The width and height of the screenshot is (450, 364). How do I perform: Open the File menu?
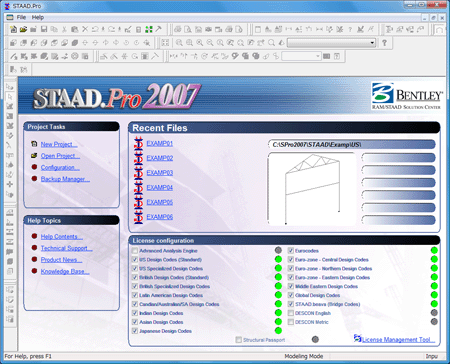point(21,17)
